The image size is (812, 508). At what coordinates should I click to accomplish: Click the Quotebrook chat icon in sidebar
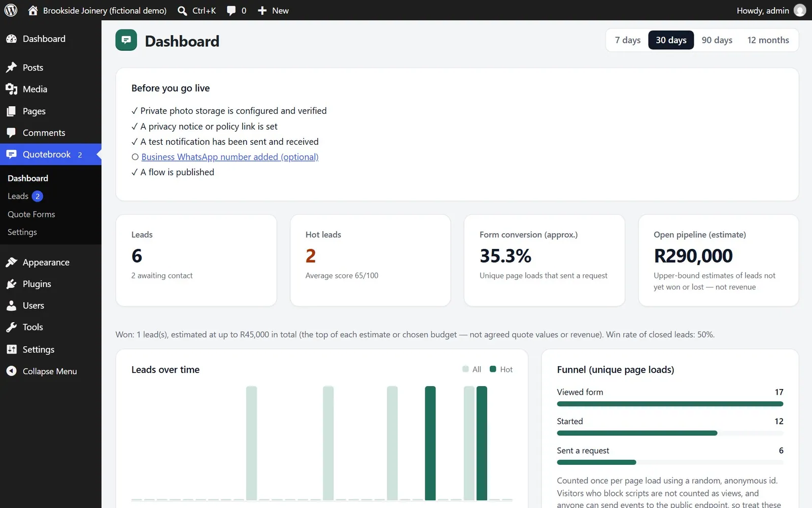(12, 154)
